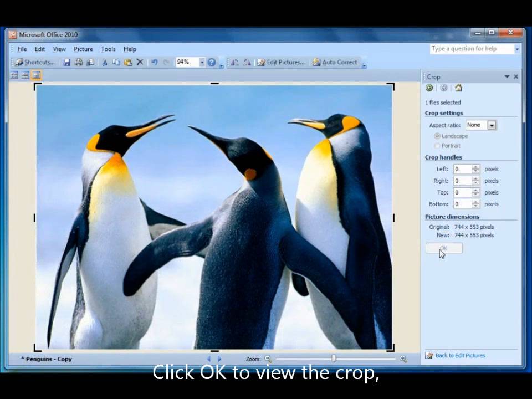Click the top-left corner crop handle
This screenshot has width=532, height=399.
(37, 86)
